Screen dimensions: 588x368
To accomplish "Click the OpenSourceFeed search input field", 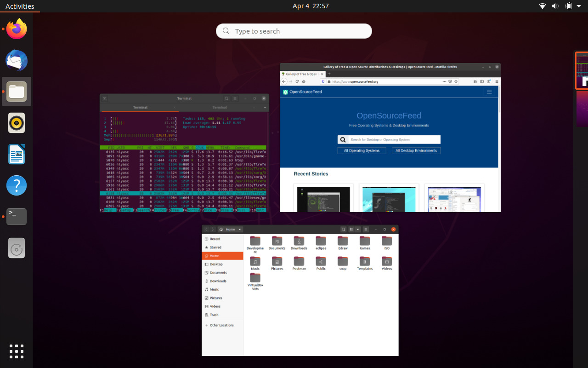I will pyautogui.click(x=394, y=139).
